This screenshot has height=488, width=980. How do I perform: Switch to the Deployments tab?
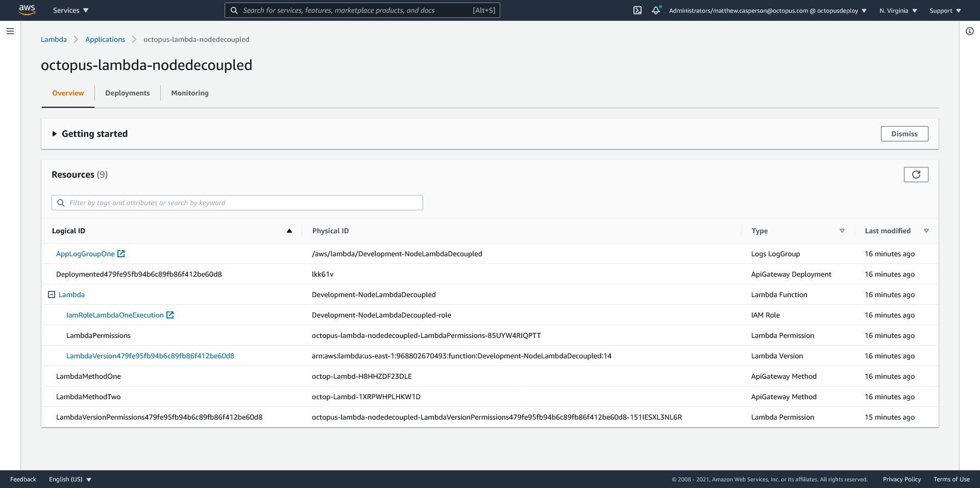pyautogui.click(x=127, y=93)
